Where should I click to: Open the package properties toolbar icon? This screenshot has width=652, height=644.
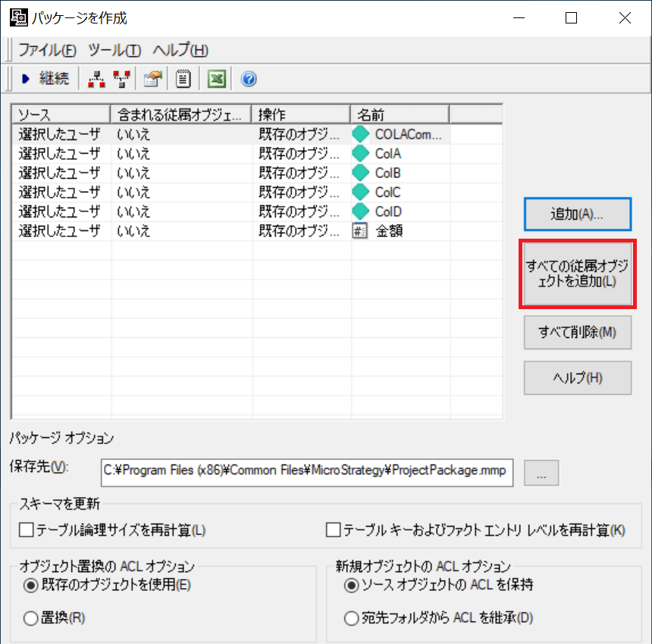coord(151,78)
